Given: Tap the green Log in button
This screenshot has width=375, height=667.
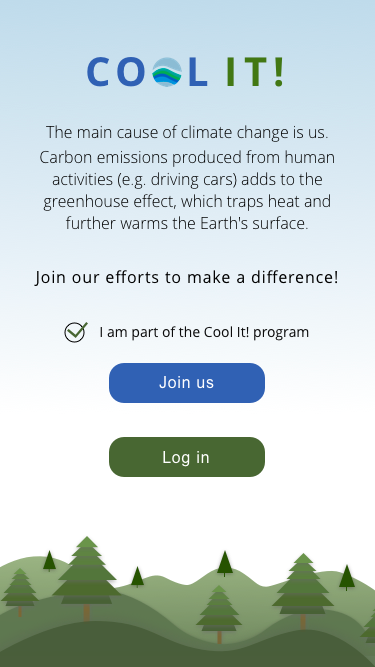Looking at the screenshot, I should pos(187,457).
